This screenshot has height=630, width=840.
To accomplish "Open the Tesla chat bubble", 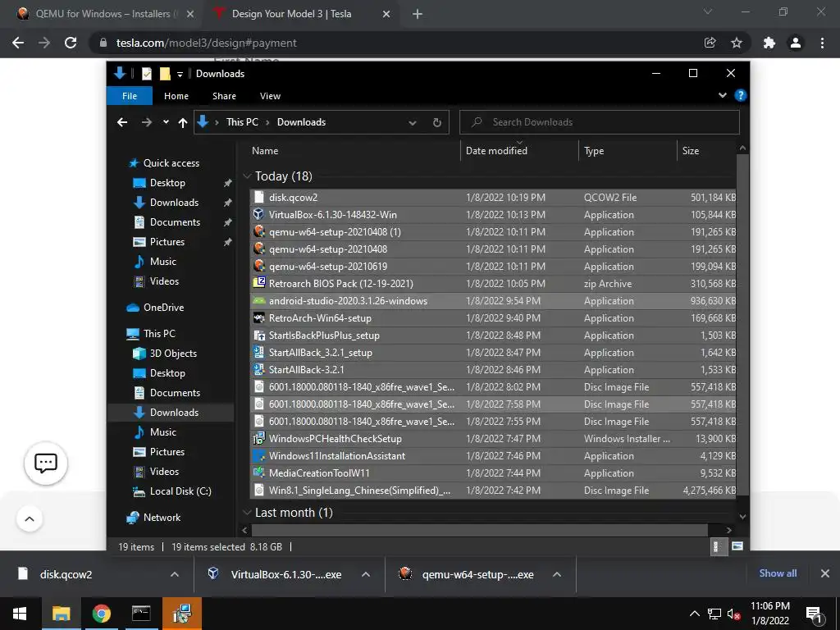I will coord(46,463).
